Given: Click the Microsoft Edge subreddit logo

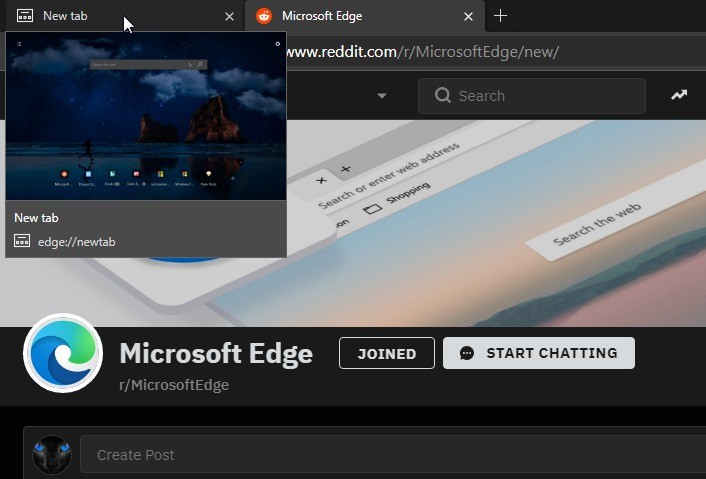Looking at the screenshot, I should point(63,353).
